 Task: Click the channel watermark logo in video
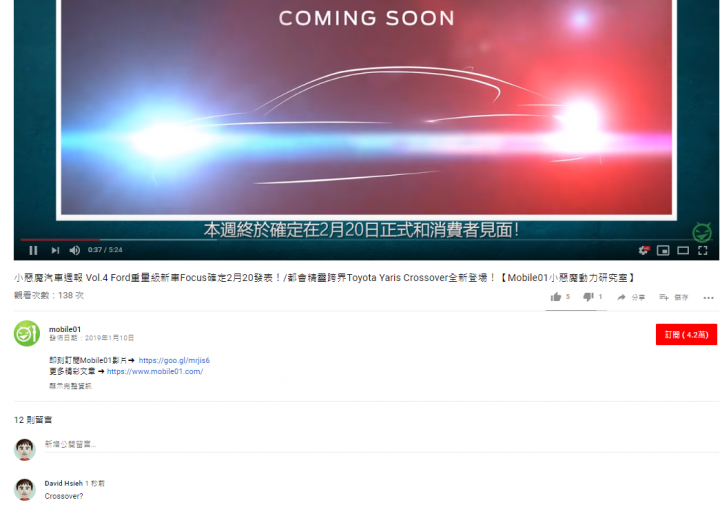point(702,232)
